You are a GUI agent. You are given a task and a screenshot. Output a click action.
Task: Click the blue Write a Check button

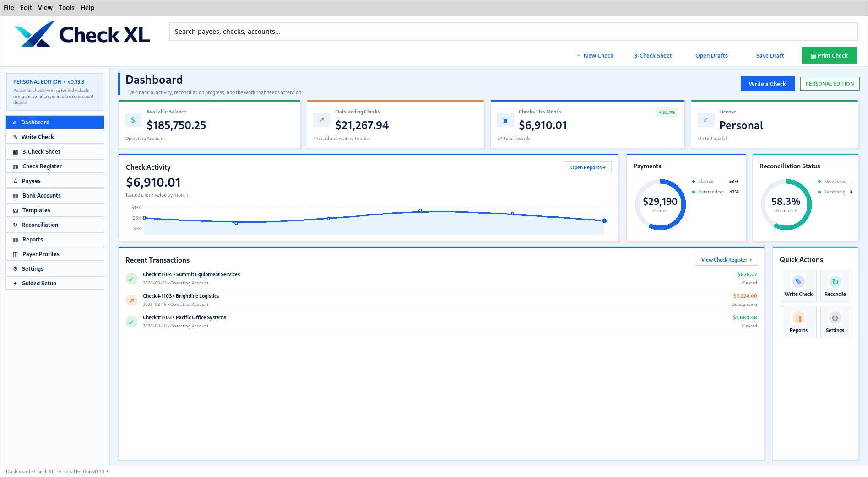click(x=767, y=84)
